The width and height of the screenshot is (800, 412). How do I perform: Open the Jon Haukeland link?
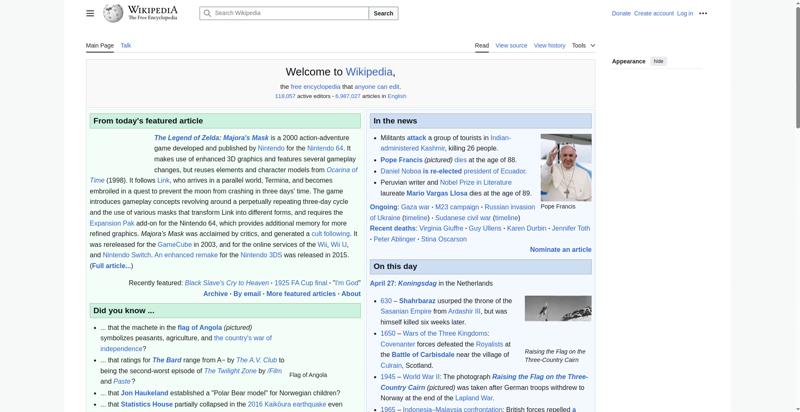[x=144, y=393]
